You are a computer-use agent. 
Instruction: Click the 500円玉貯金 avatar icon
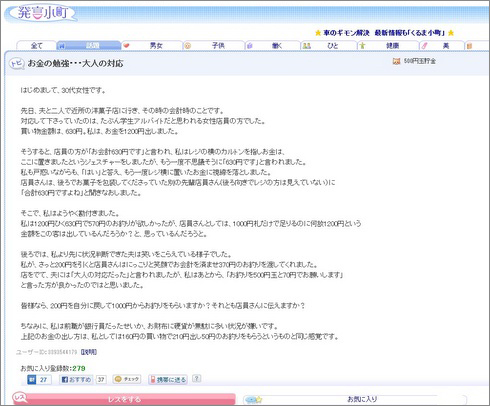pos(396,61)
